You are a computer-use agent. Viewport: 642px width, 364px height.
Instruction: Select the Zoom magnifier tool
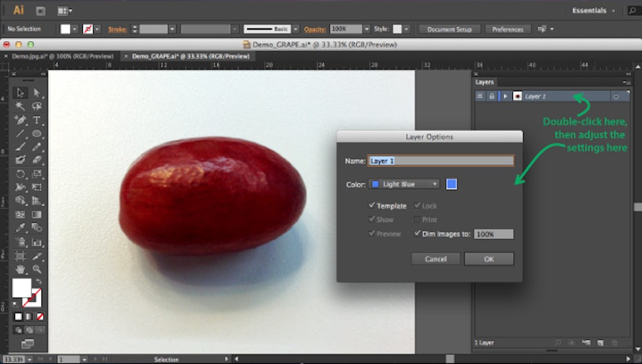[x=37, y=268]
